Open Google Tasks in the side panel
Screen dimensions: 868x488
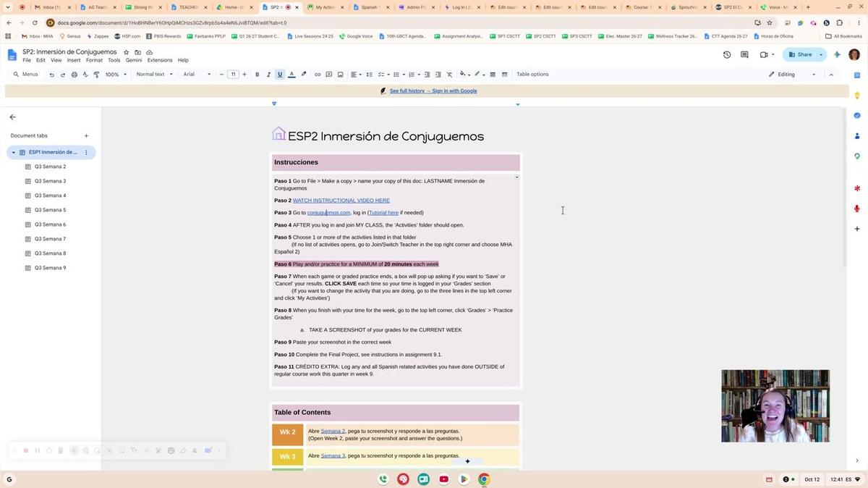point(857,115)
